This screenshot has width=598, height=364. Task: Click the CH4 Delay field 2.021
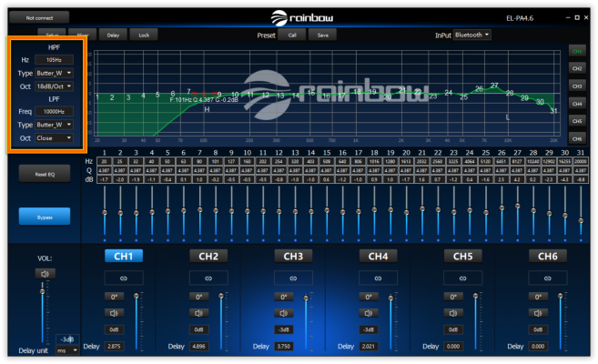368,346
